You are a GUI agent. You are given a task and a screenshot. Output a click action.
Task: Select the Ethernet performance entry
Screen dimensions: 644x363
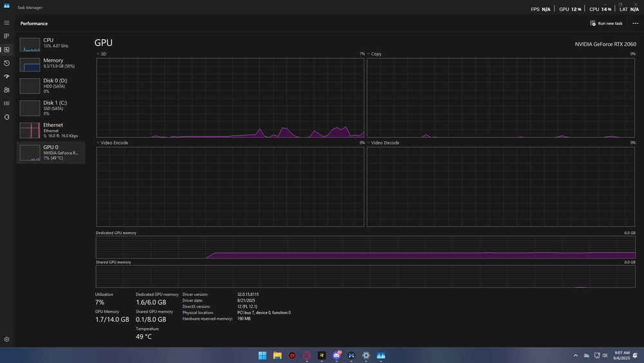[51, 130]
